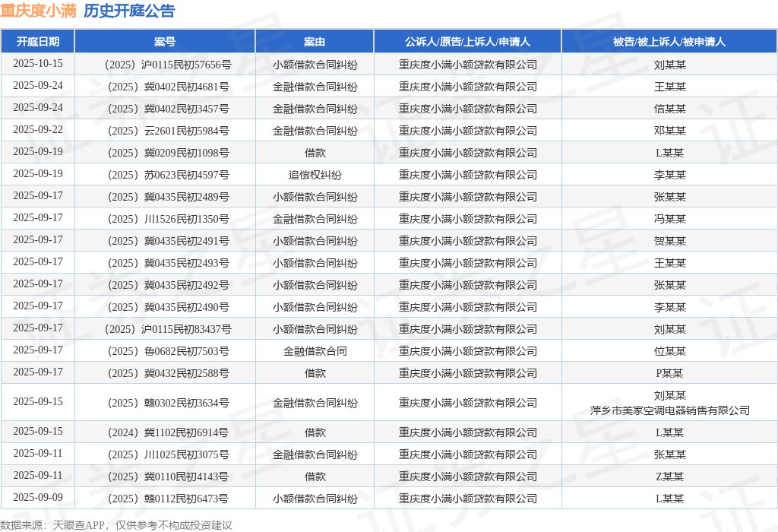Click the 金融借款合同 cause in 位某某 row
The height and width of the screenshot is (532, 778).
(315, 351)
